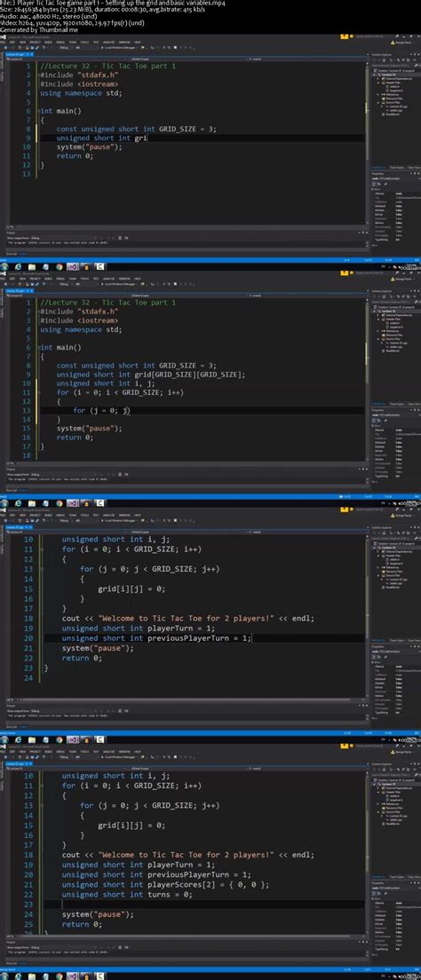The height and width of the screenshot is (980, 421).
Task: Collapse 'int main()' outline toggle in 'gri' frame
Action: tap(39, 111)
